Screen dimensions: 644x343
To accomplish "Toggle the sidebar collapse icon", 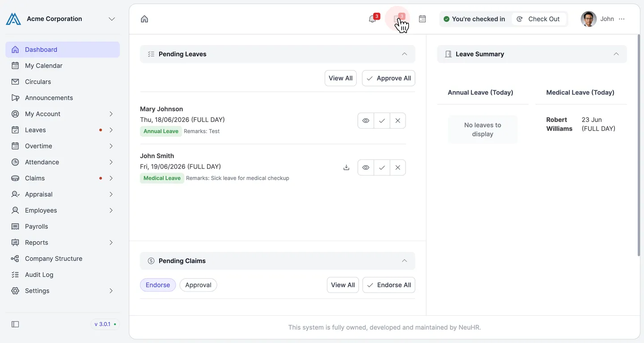I will 15,324.
